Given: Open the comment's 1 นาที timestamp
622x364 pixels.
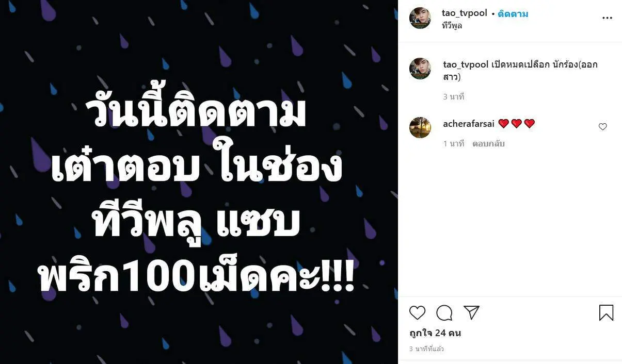Looking at the screenshot, I should click(x=453, y=144).
